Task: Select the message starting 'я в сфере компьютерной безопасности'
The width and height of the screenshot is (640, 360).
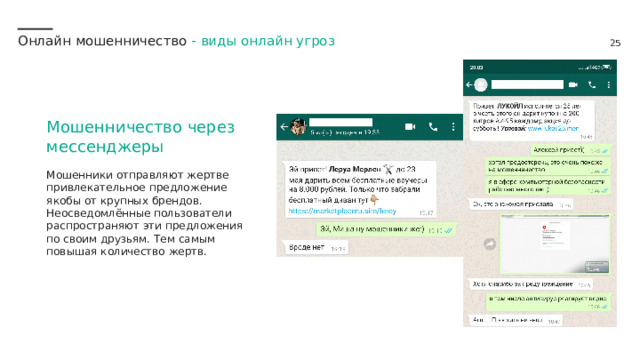Action: [548, 185]
